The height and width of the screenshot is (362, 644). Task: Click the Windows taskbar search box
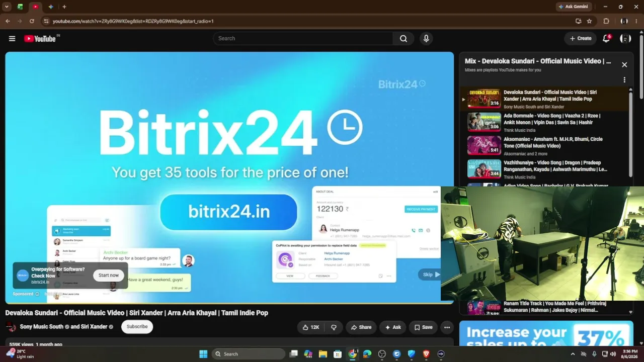(248, 354)
